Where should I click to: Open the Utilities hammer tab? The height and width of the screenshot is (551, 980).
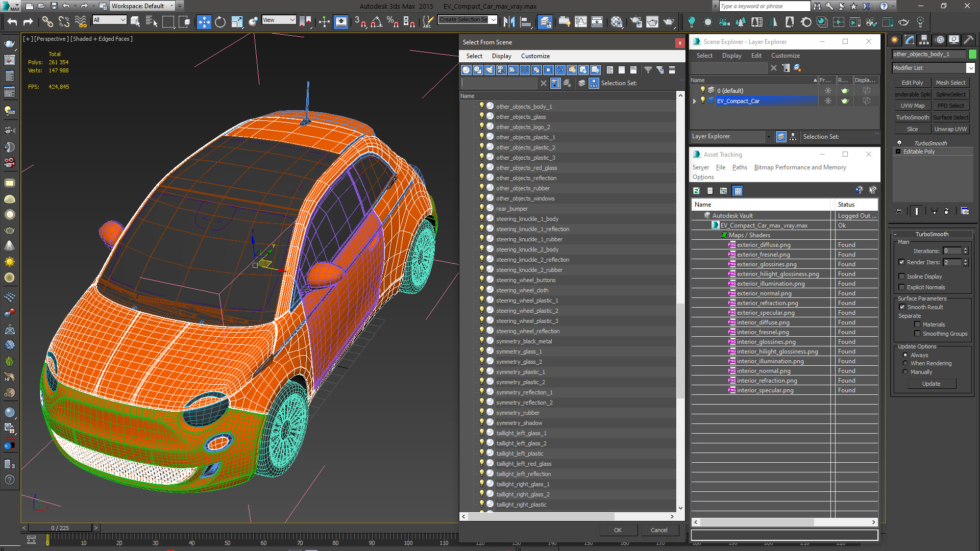(968, 40)
